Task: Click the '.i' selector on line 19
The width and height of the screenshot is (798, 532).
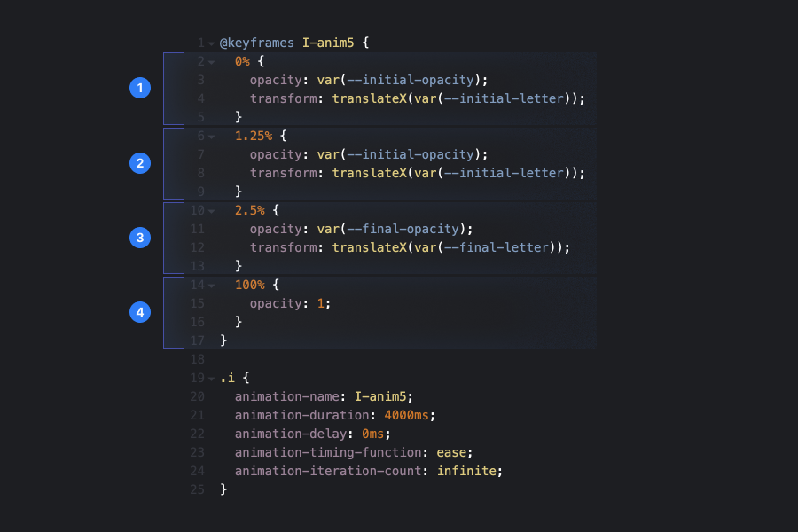Action: pos(227,378)
